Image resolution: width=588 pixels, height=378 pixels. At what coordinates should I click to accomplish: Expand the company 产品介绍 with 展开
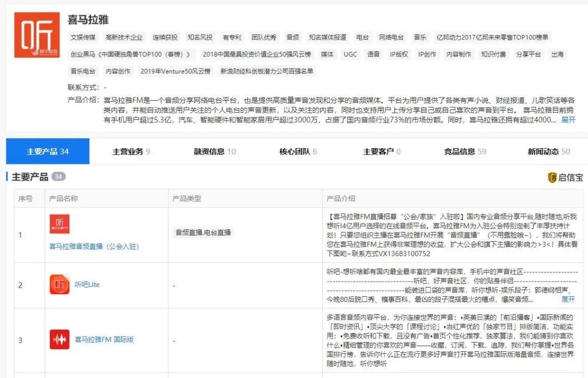click(x=568, y=120)
